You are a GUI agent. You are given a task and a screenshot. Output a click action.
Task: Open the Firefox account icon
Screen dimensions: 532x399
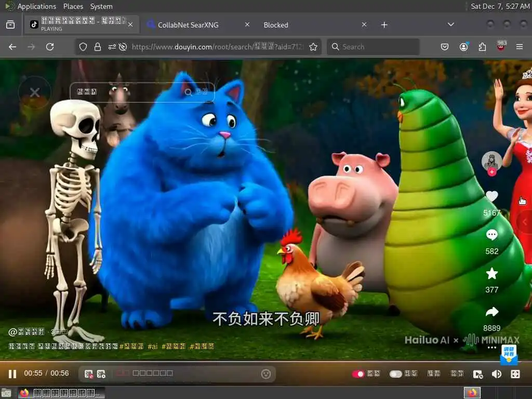[463, 47]
